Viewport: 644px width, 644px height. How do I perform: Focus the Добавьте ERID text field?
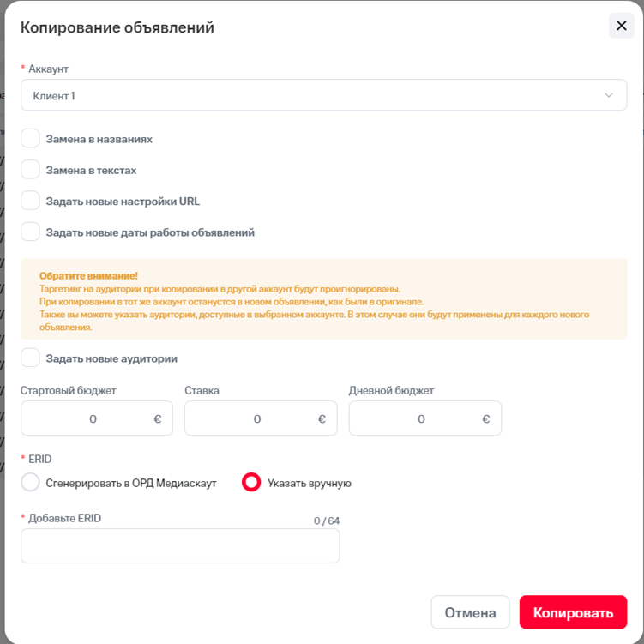tap(180, 546)
